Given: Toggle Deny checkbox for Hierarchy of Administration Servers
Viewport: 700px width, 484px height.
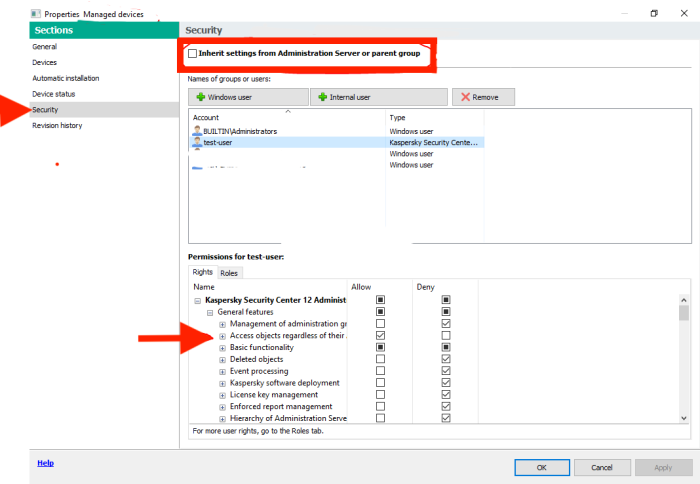Looking at the screenshot, I should pyautogui.click(x=446, y=418).
